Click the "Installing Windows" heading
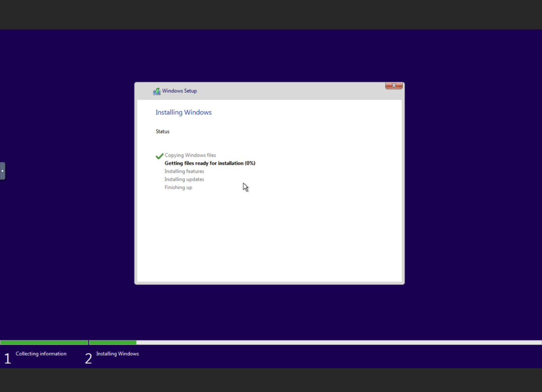Viewport: 542px width, 392px height. 183,112
